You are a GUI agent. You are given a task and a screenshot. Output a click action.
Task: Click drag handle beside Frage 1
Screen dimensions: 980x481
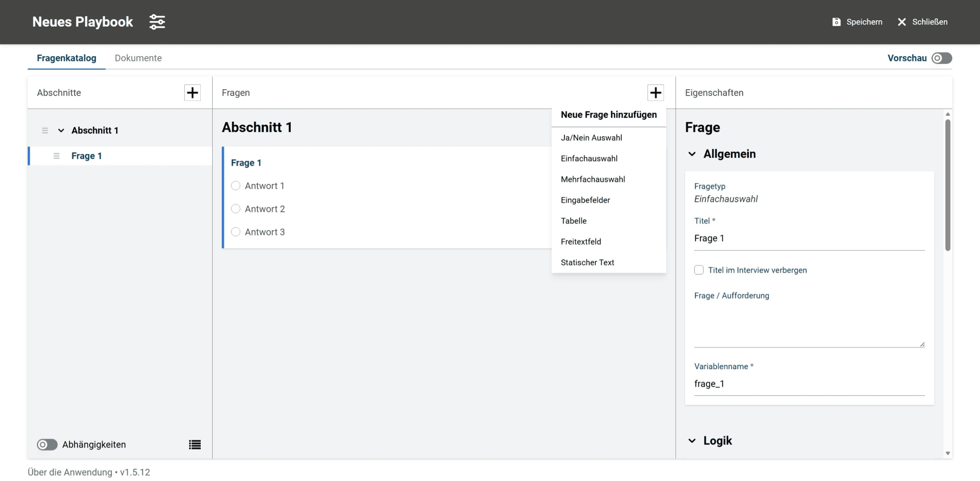coord(56,156)
